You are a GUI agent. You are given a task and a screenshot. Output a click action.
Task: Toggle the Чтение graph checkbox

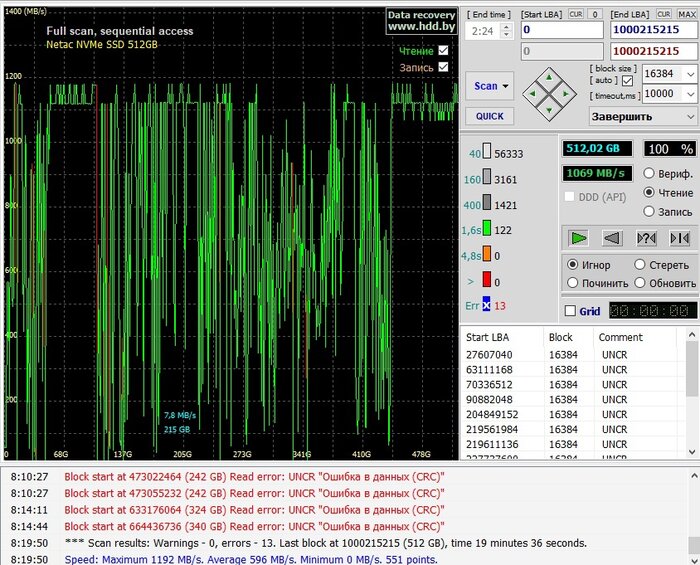[443, 50]
